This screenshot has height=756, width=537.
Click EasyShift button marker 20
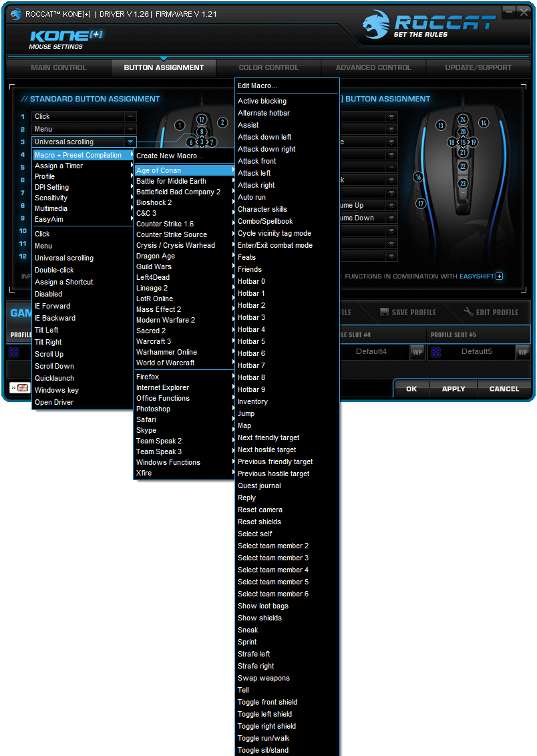point(463,131)
